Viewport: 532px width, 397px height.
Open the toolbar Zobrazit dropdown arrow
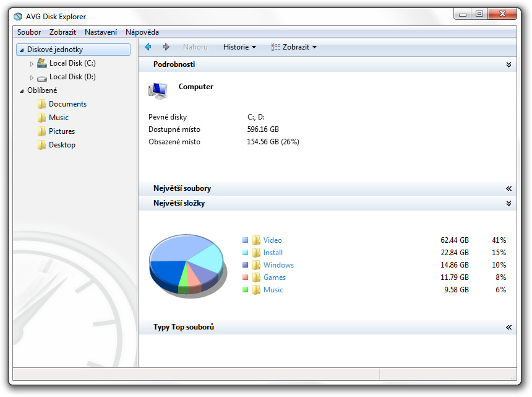pos(314,47)
